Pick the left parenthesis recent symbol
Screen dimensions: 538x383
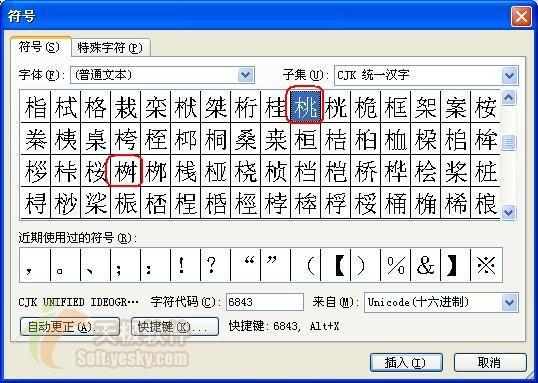click(x=306, y=265)
